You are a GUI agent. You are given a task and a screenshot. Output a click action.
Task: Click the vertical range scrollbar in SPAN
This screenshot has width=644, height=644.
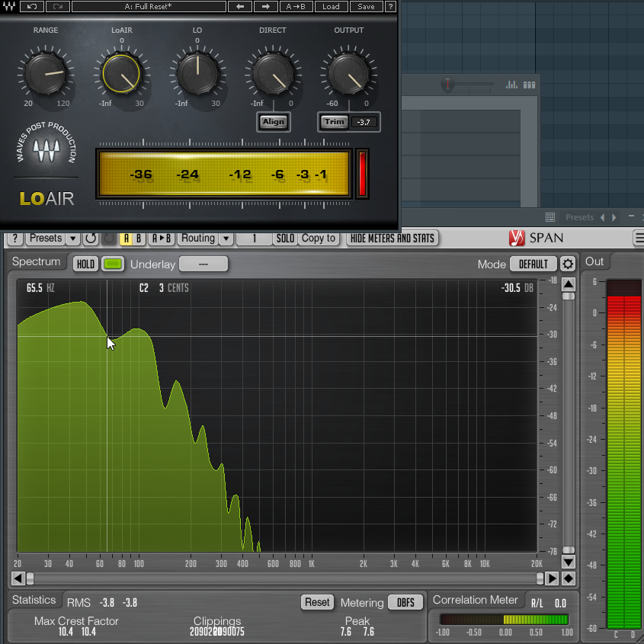(x=569, y=423)
